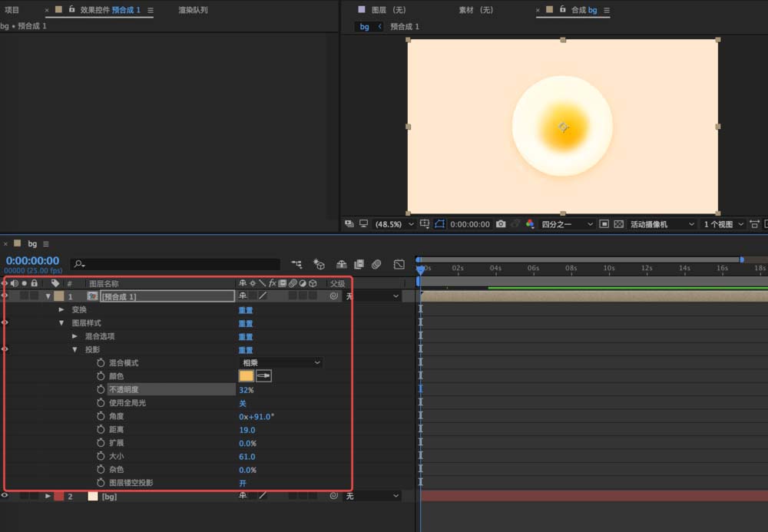This screenshot has width=768, height=532.
Task: Expand the 混合选项 group
Action: click(x=74, y=336)
